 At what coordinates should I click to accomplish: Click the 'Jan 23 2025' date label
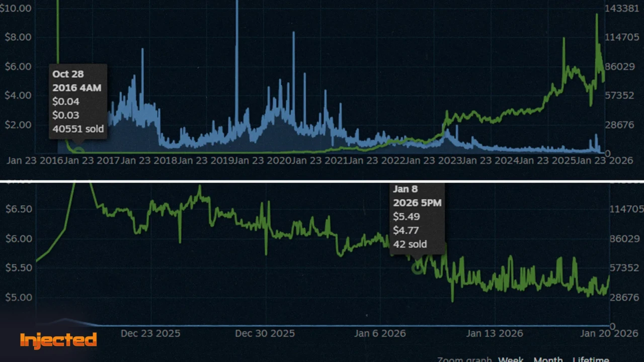pos(548,161)
